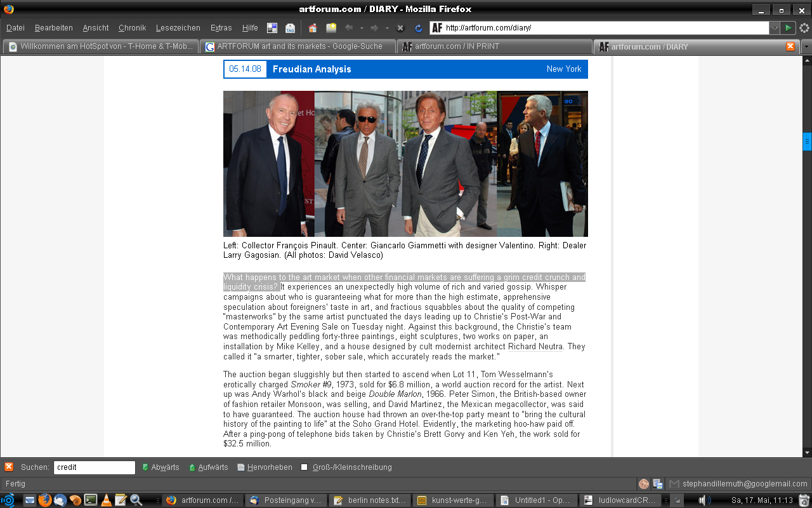
Task: Toggle the Groß-/Kleinschreibung checkbox
Action: tap(304, 467)
